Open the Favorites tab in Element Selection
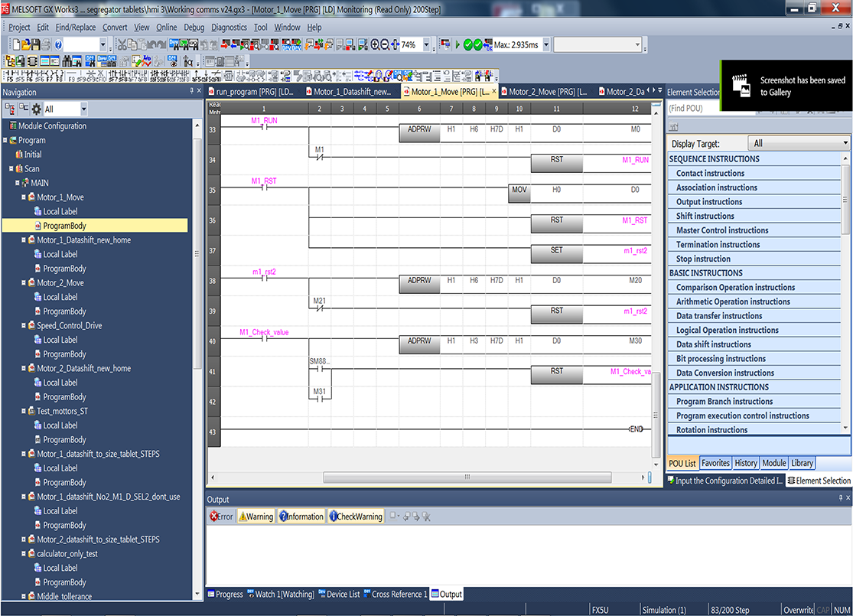 click(x=715, y=463)
